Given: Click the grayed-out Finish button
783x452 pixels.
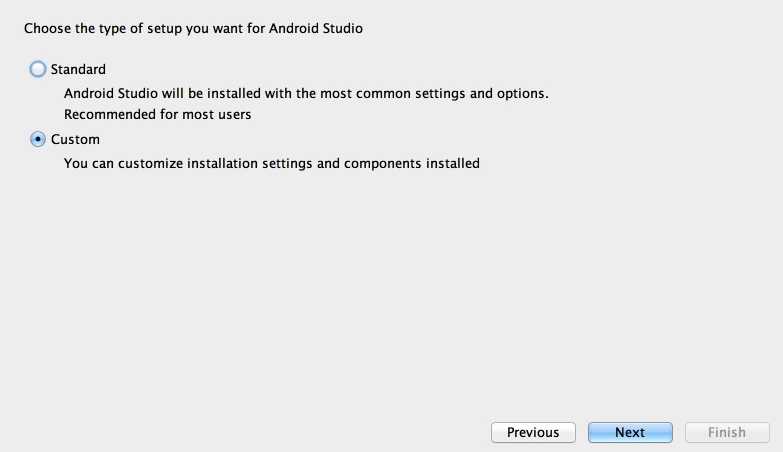Looking at the screenshot, I should pos(727,432).
